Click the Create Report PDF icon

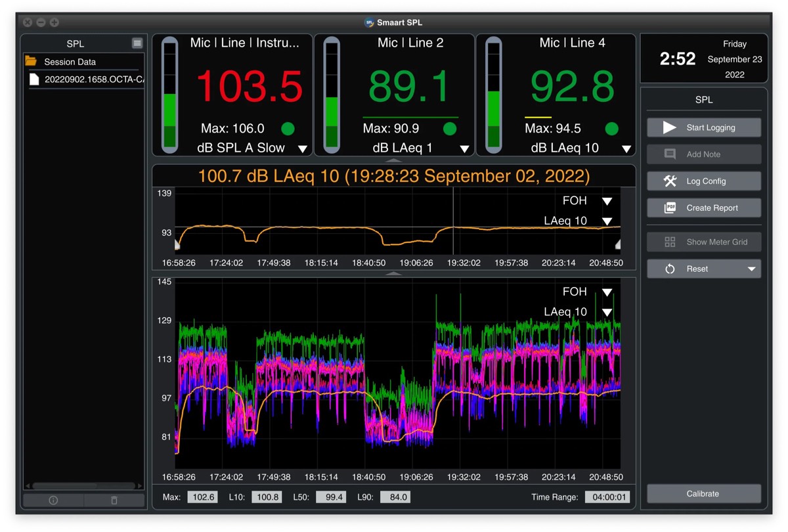670,208
